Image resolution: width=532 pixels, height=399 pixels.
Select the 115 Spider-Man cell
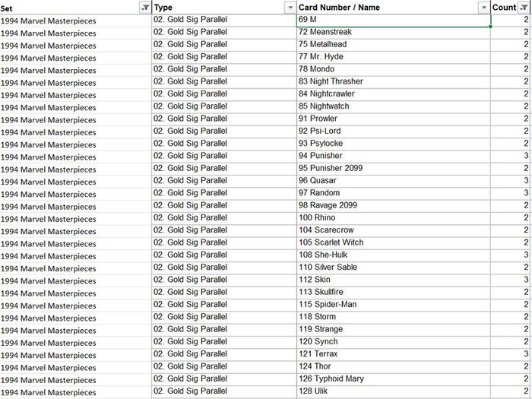point(394,305)
